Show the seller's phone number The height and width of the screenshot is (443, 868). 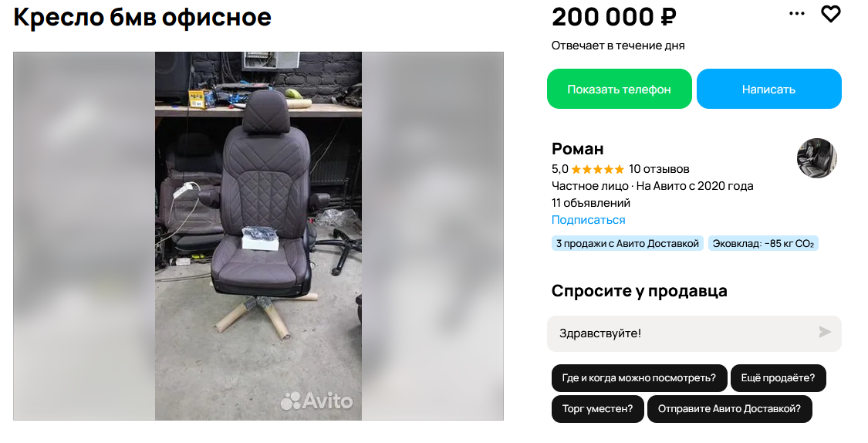[x=620, y=89]
